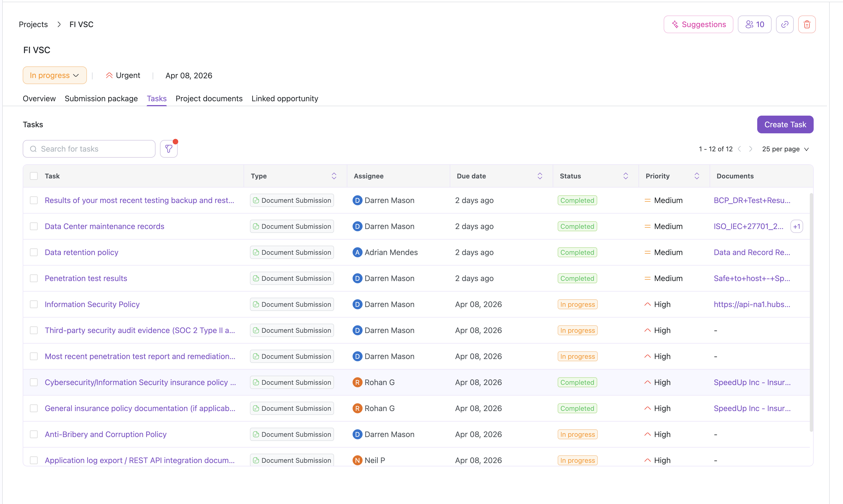The image size is (843, 504).
Task: Sort tasks by Type column arrows
Action: coord(334,176)
